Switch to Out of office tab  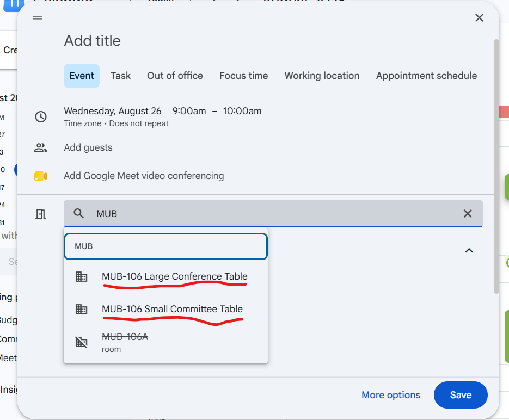(175, 76)
